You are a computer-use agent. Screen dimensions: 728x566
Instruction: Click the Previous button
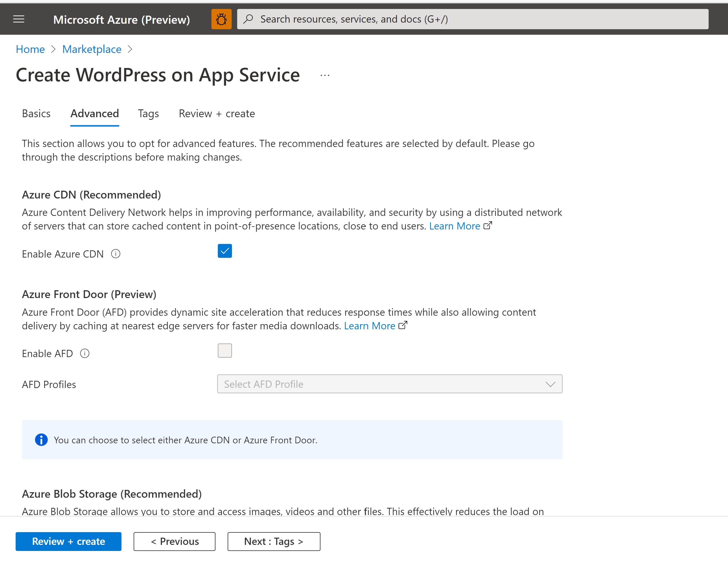(174, 541)
